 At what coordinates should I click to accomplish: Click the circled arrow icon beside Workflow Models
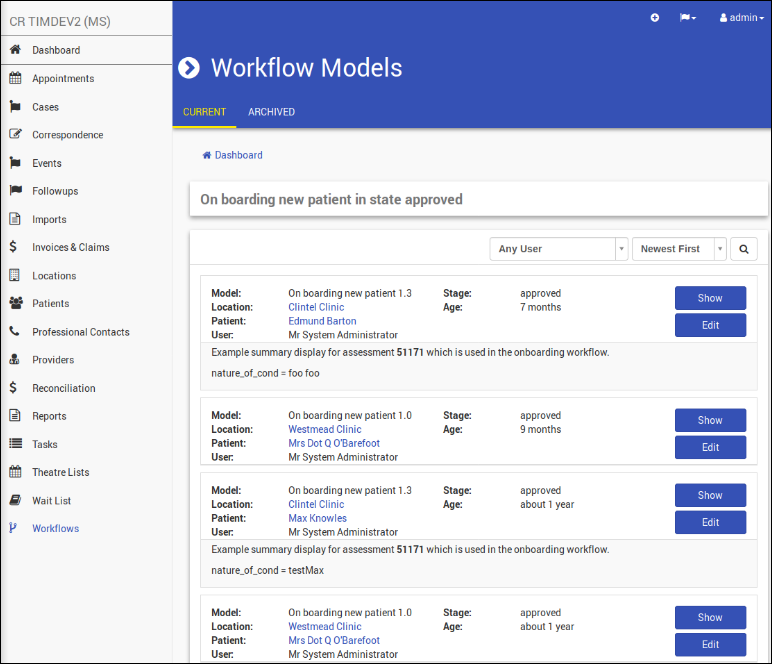(189, 68)
